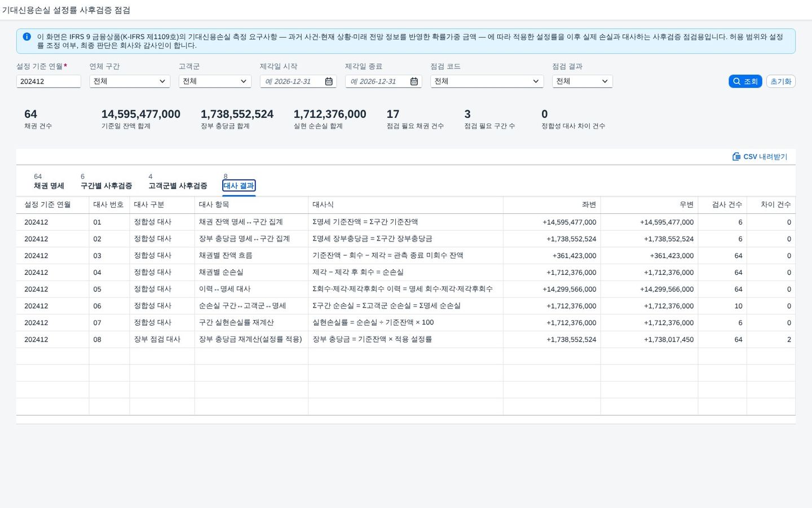This screenshot has height=508, width=812.
Task: Click the 차이 건수 column header
Action: [771, 205]
